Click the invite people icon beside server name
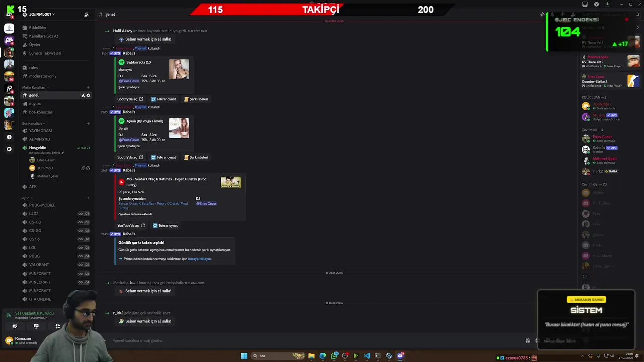 (x=86, y=14)
